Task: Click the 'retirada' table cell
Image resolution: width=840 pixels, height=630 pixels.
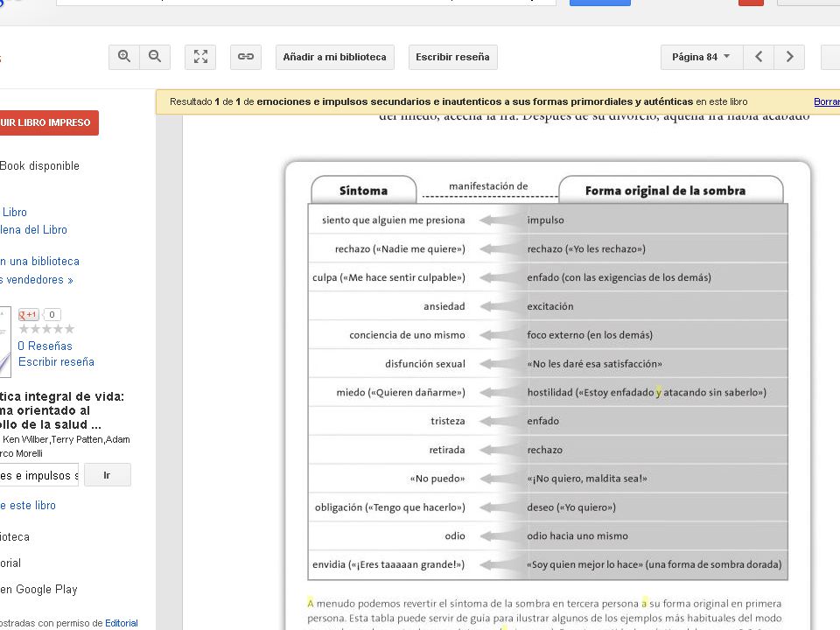Action: (447, 450)
